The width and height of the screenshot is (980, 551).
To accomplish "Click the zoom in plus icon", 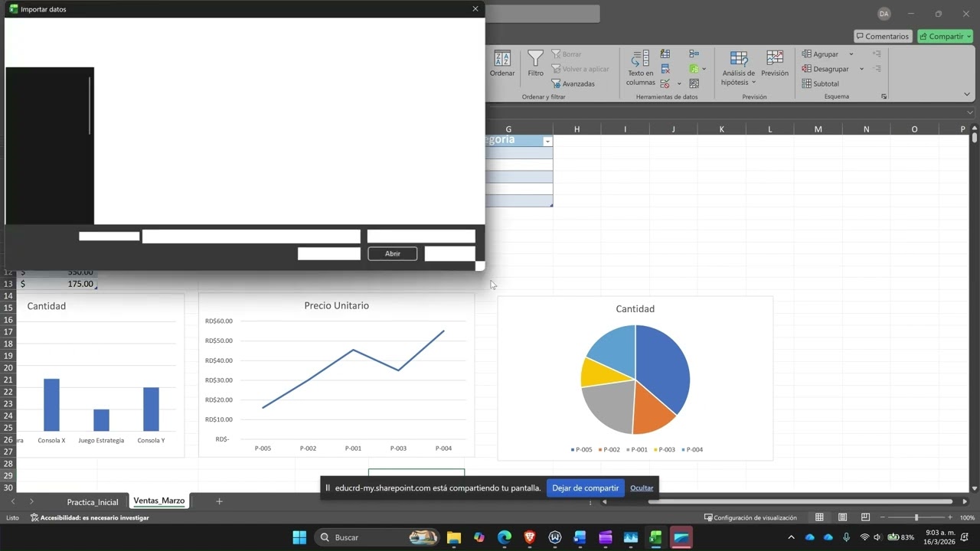I will tap(951, 517).
